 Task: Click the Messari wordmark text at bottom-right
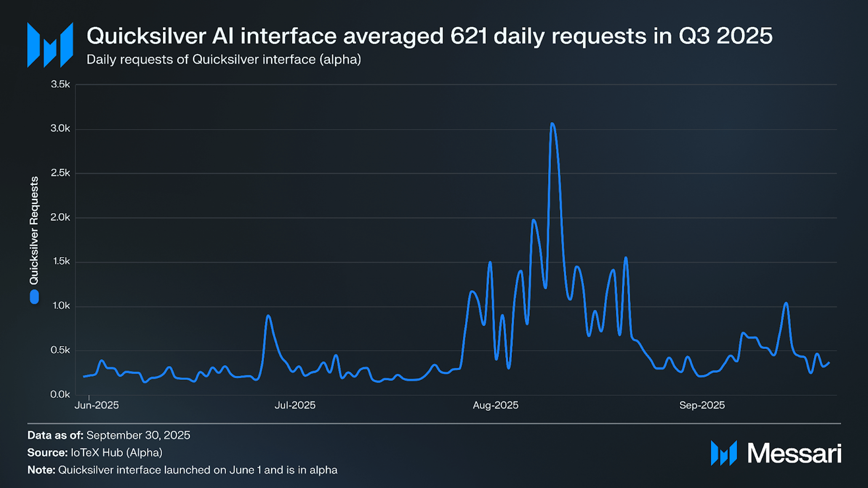tap(794, 453)
